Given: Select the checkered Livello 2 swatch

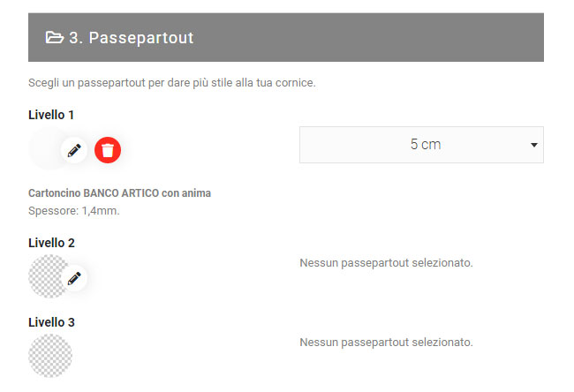Looking at the screenshot, I should 46,275.
